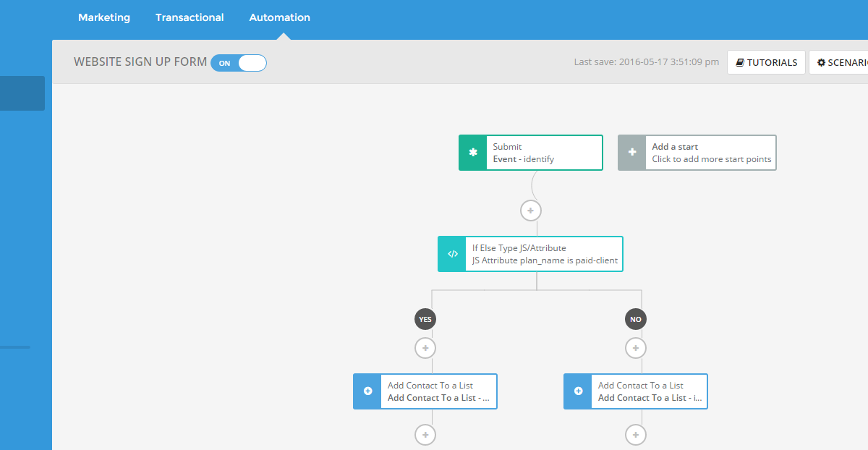
Task: Open the Marketing tab
Action: [x=104, y=17]
